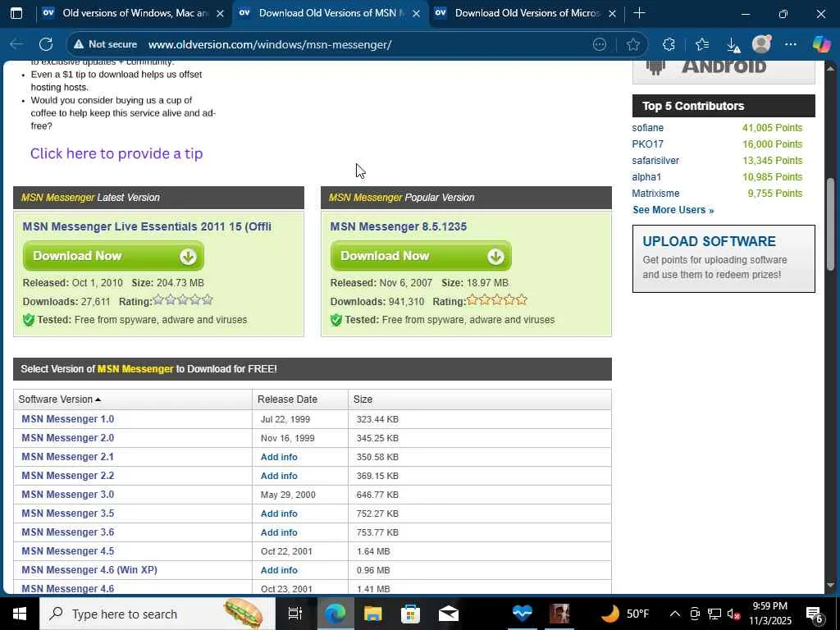Open Settings and more three-dot menu
This screenshot has width=840, height=630.
click(x=791, y=44)
